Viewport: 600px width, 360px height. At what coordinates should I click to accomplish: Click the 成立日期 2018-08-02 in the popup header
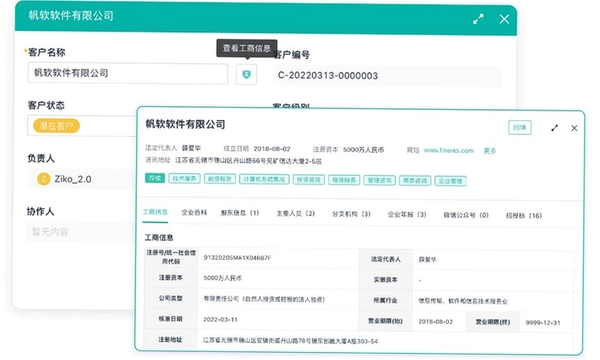(x=272, y=149)
